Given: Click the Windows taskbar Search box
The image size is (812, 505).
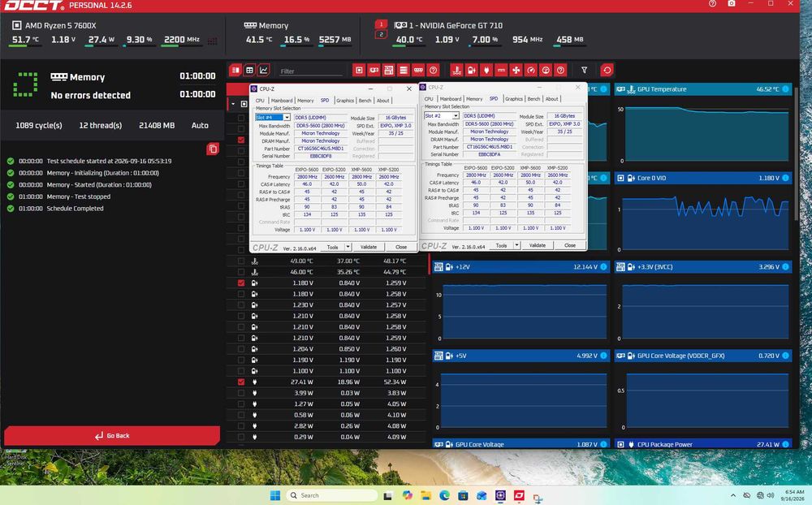Looking at the screenshot, I should pos(331,496).
